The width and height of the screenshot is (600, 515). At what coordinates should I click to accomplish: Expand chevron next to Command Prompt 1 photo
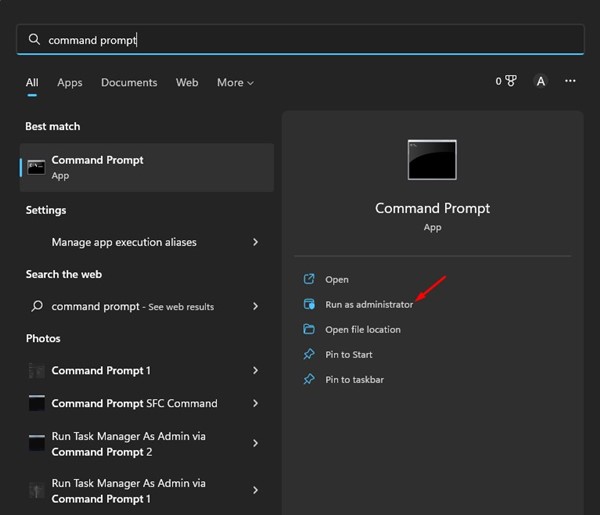[x=256, y=370]
